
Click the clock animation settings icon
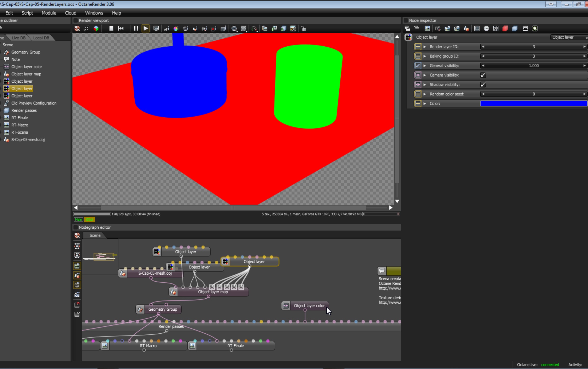[486, 29]
